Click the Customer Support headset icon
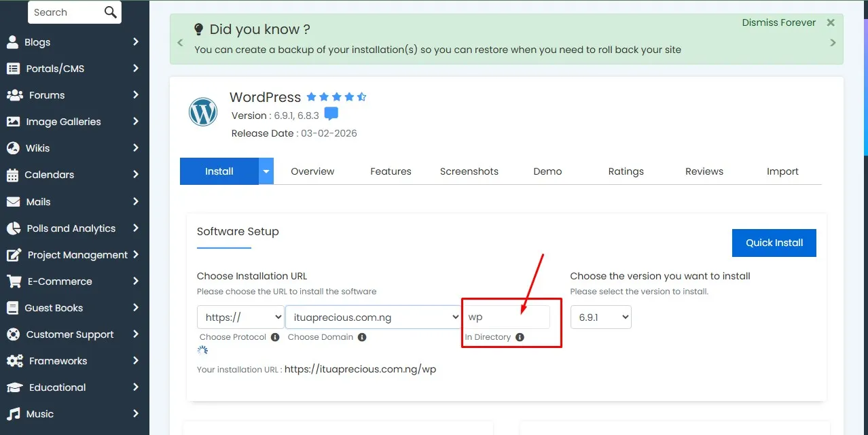The image size is (868, 435). point(14,334)
